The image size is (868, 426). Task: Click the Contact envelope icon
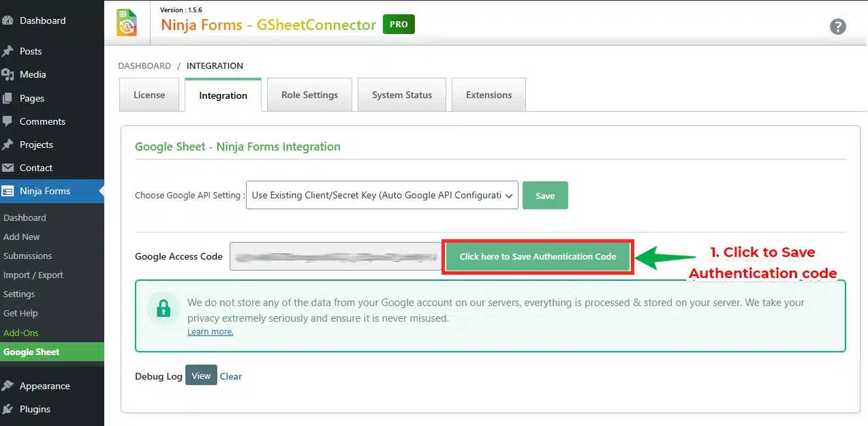pos(8,168)
